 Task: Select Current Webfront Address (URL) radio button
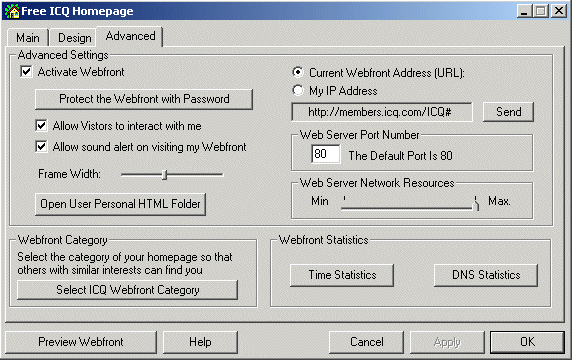(298, 72)
